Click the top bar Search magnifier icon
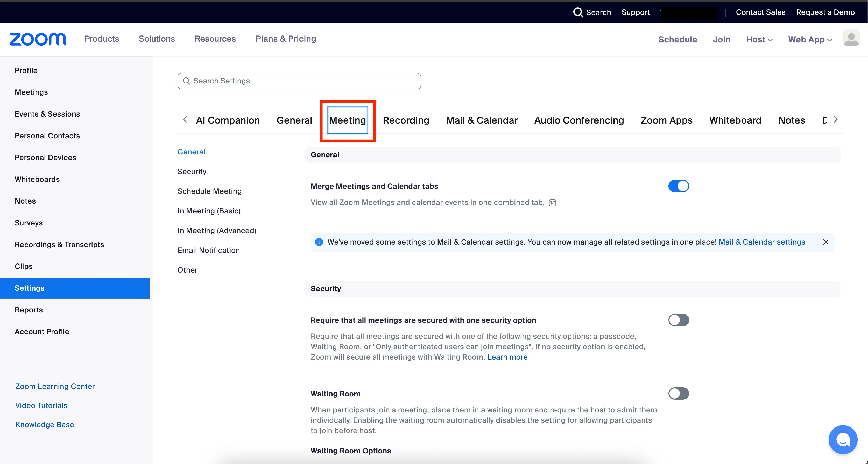Image resolution: width=868 pixels, height=464 pixels. [578, 12]
